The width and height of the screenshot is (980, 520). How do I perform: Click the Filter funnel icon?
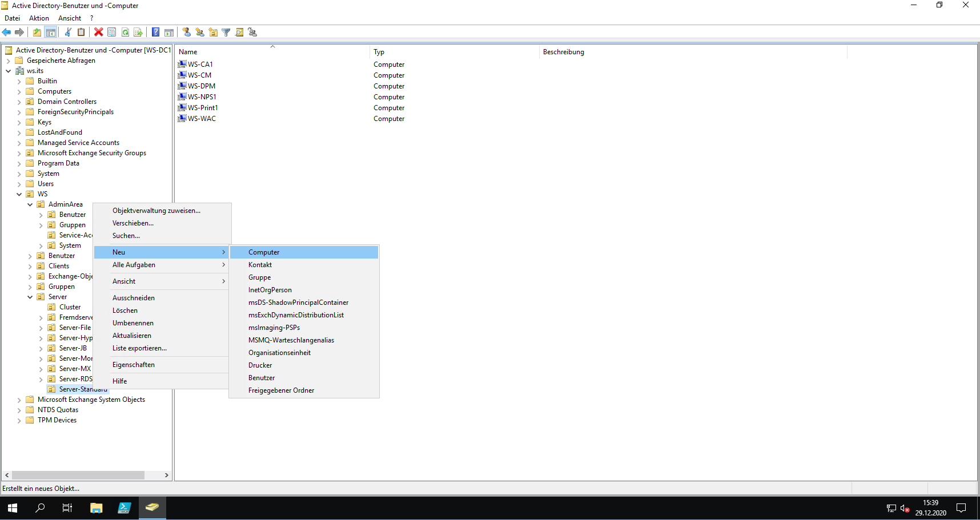[226, 33]
